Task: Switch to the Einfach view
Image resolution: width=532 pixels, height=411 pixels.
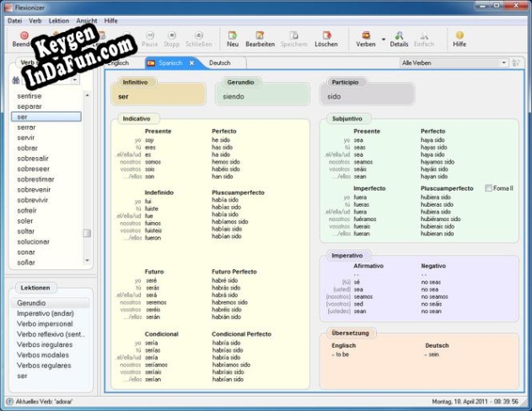Action: pyautogui.click(x=424, y=40)
